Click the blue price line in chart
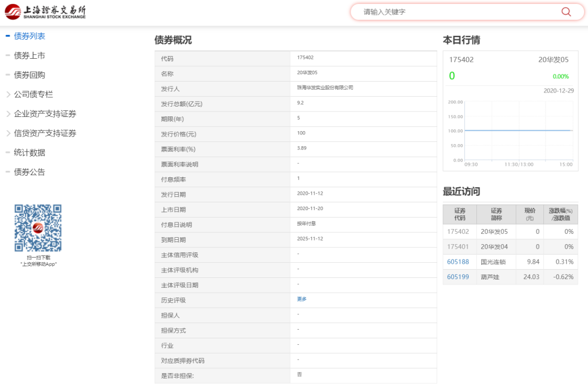The image size is (588, 390). [x=517, y=131]
